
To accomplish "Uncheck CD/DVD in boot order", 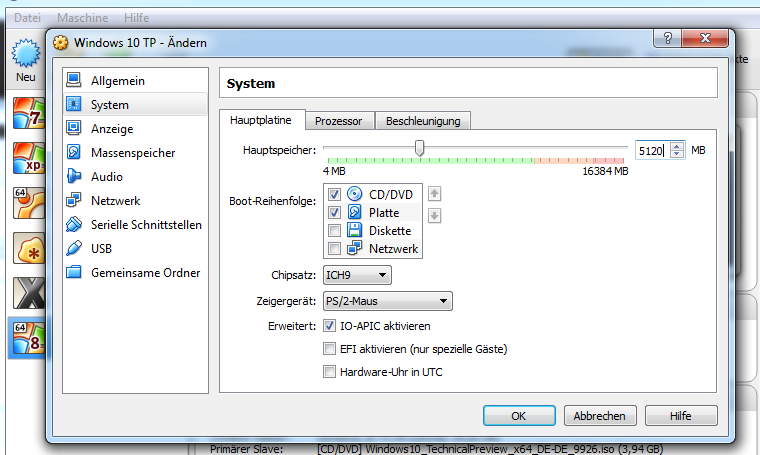I will click(x=334, y=194).
